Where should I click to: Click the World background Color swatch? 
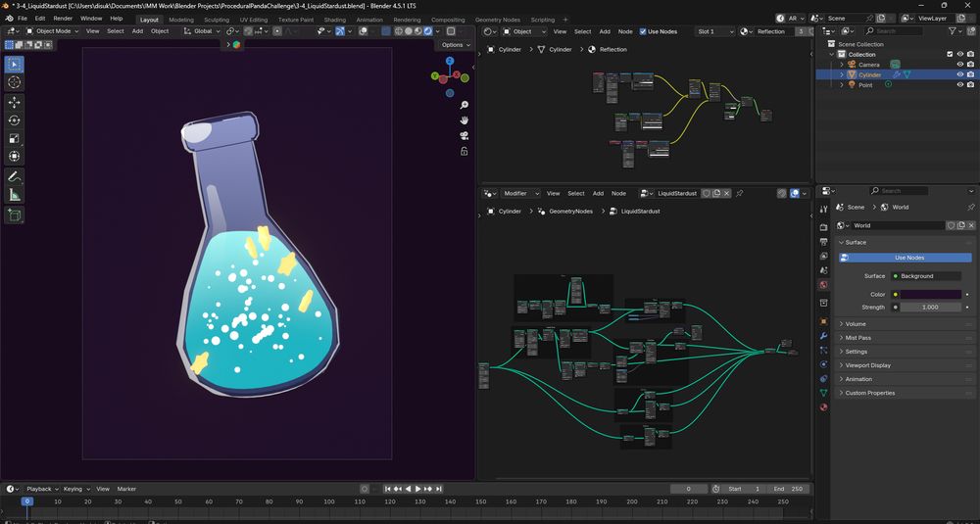pyautogui.click(x=930, y=294)
